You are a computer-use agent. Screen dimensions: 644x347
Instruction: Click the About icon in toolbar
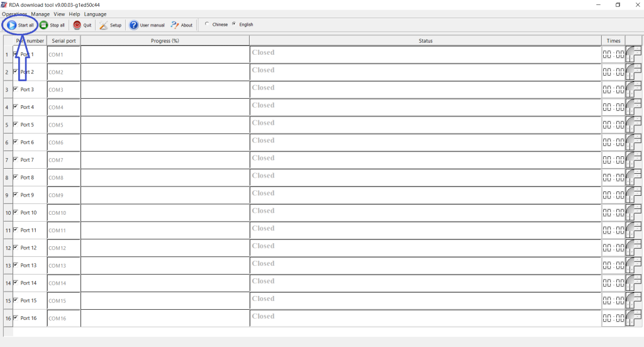point(175,25)
